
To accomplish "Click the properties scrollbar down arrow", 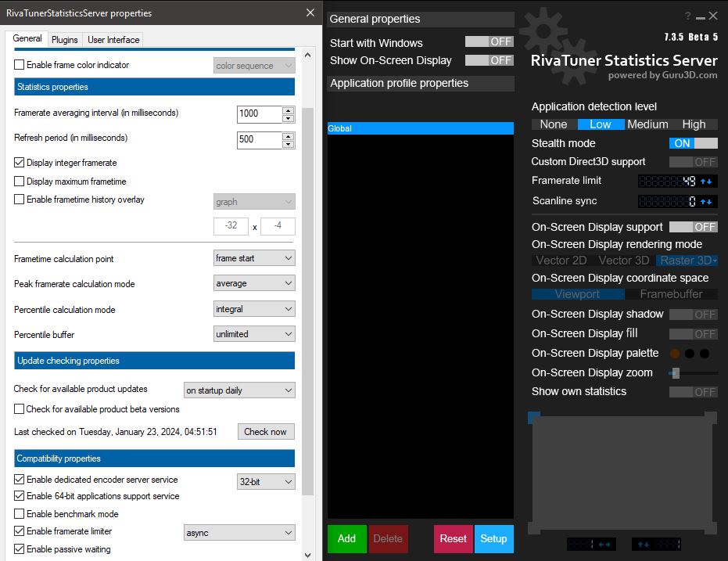I will pyautogui.click(x=308, y=555).
